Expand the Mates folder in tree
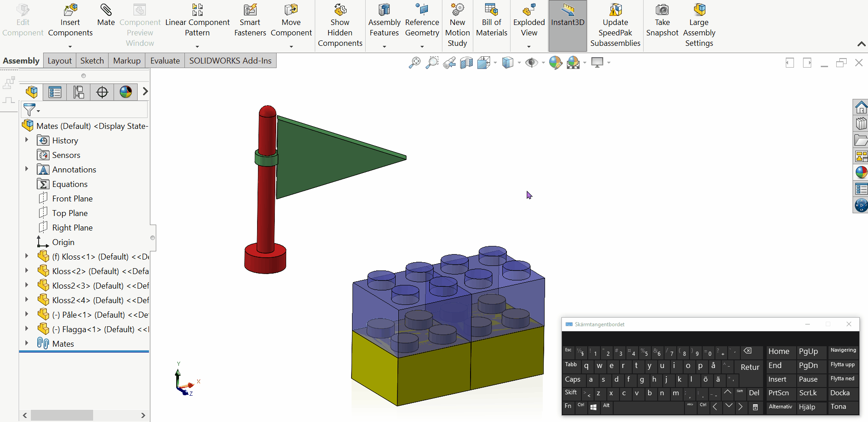Image resolution: width=868 pixels, height=422 pixels. pyautogui.click(x=26, y=343)
